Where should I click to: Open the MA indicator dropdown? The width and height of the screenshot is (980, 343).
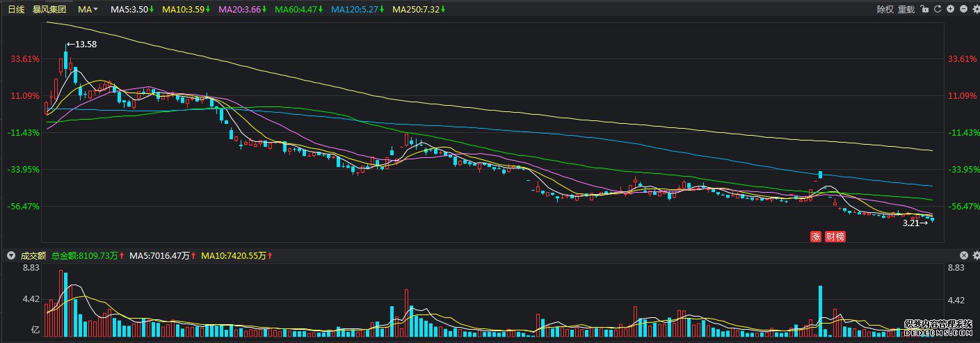(x=88, y=10)
